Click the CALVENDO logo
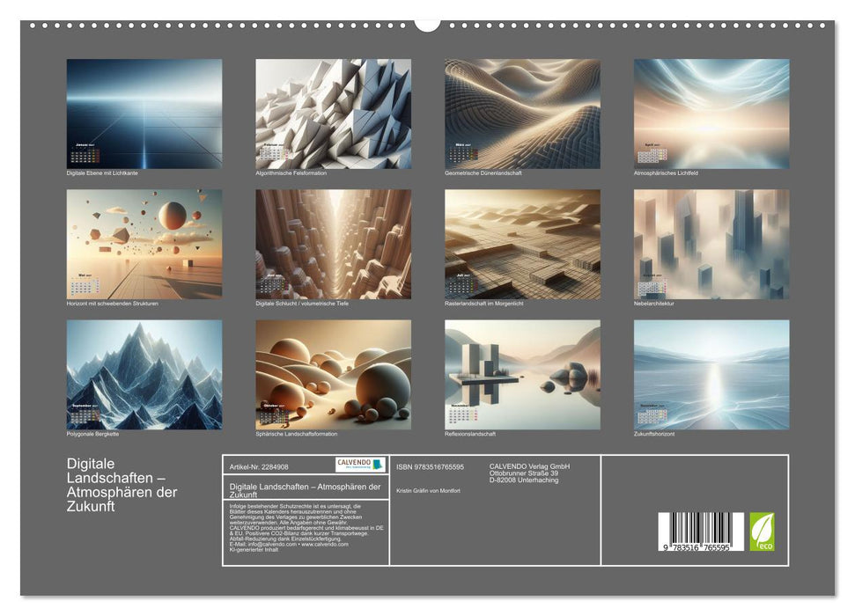 click(360, 465)
